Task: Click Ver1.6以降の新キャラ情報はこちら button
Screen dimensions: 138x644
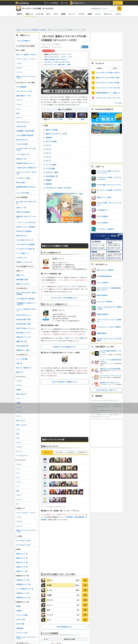Action: (65, 382)
